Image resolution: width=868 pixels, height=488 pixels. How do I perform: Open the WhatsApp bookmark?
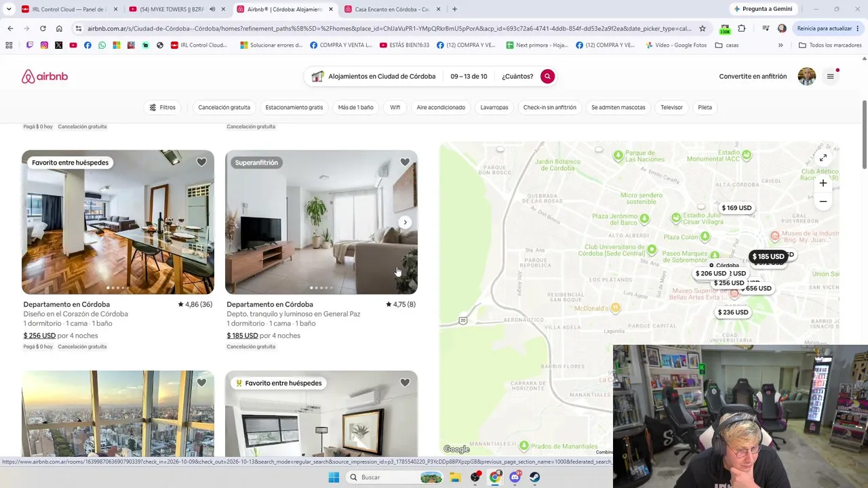102,45
